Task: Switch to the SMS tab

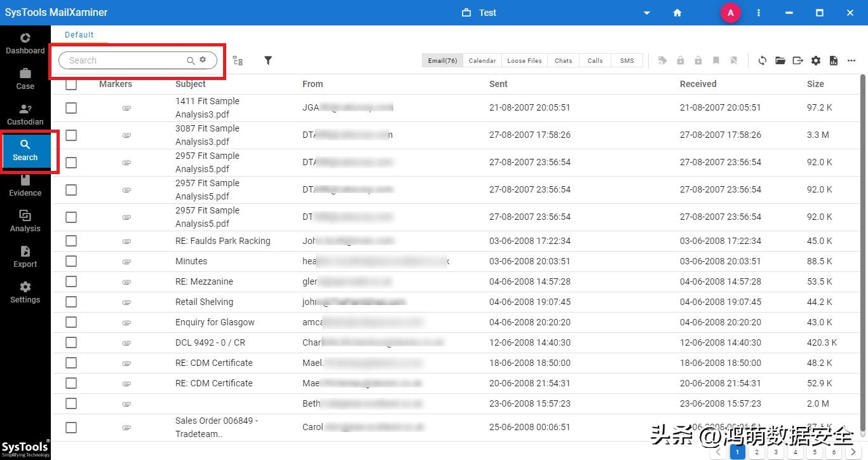Action: pos(627,60)
